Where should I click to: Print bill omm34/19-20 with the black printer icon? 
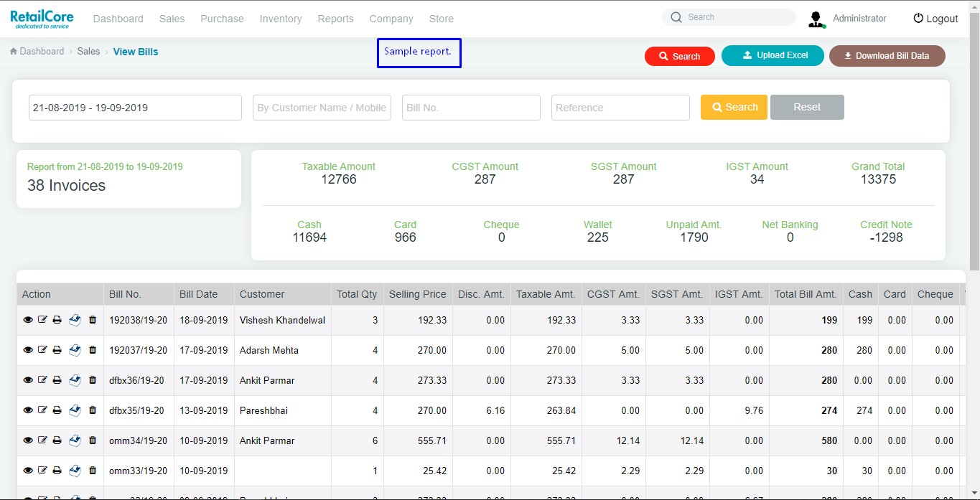pos(57,440)
